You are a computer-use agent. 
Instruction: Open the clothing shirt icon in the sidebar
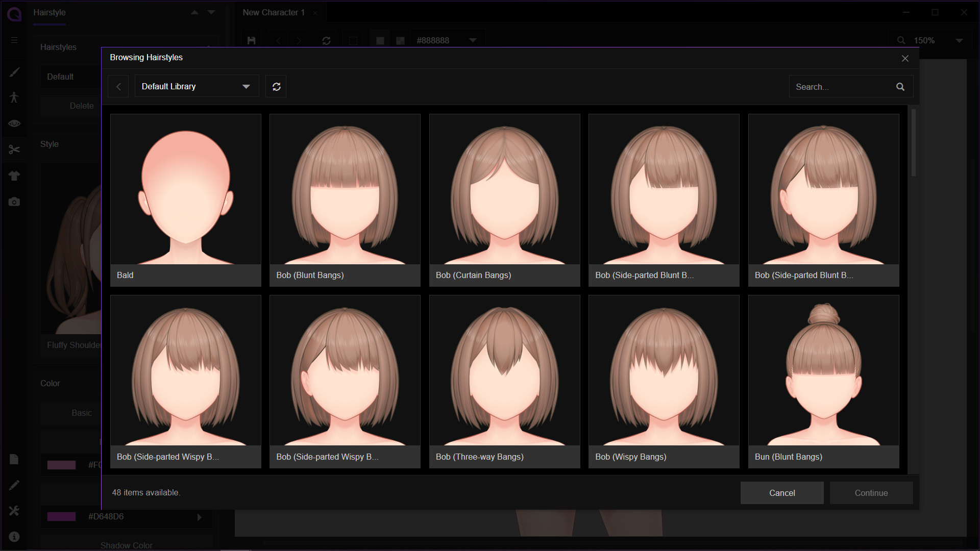point(14,176)
